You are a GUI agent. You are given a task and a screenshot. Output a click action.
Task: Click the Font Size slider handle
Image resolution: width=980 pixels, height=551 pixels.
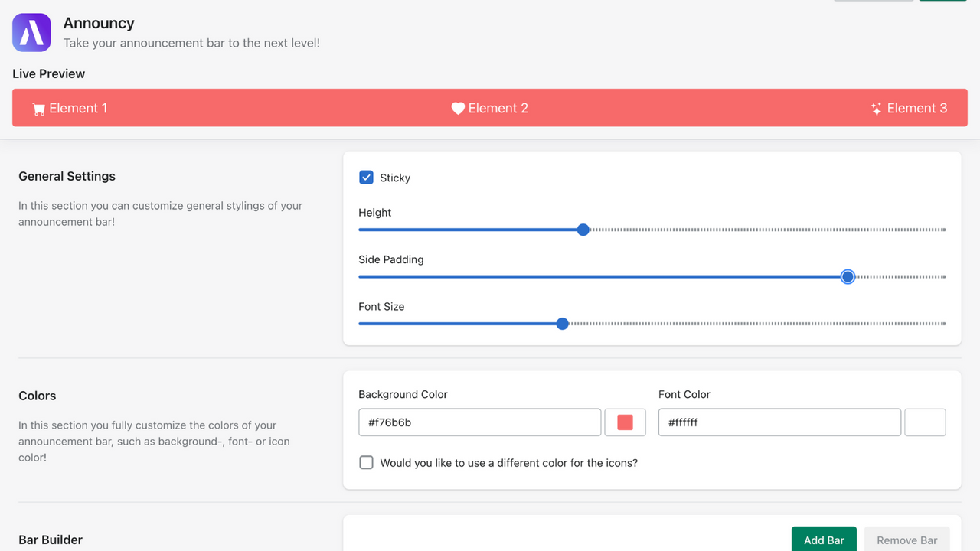pyautogui.click(x=562, y=324)
